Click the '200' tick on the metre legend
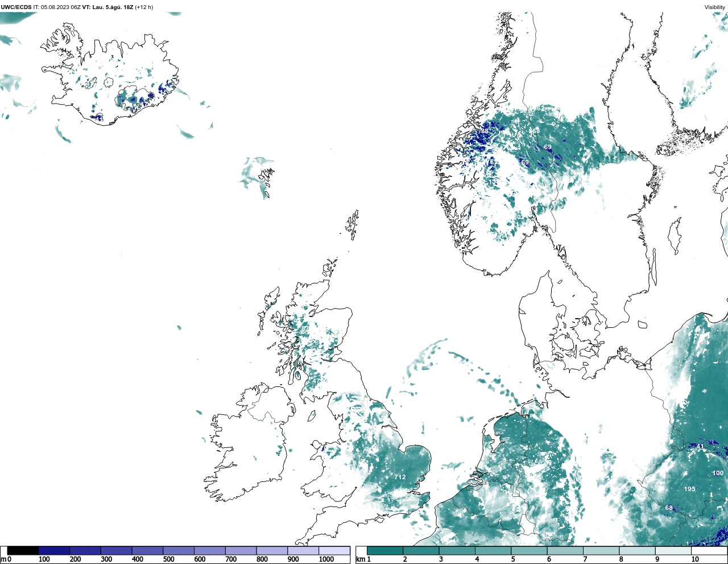 75,559
